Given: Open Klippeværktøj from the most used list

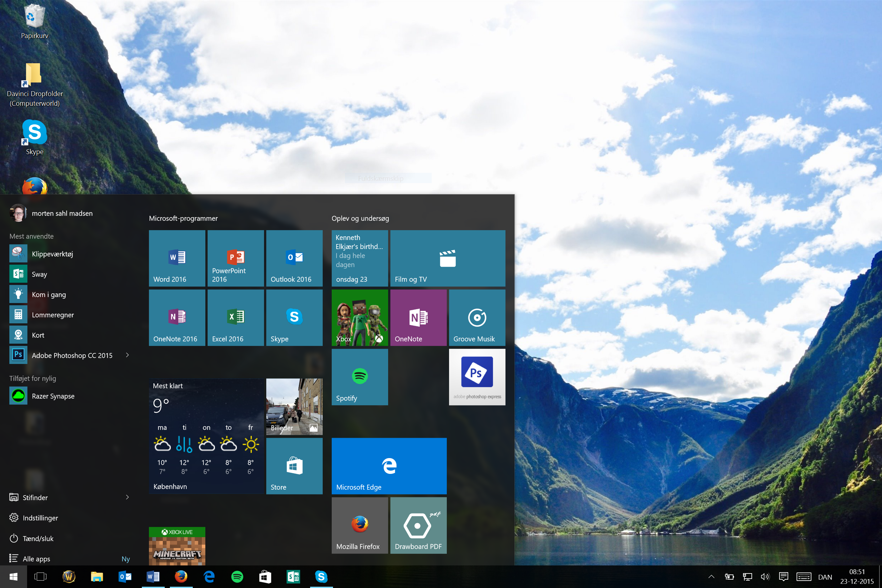Looking at the screenshot, I should coord(52,254).
